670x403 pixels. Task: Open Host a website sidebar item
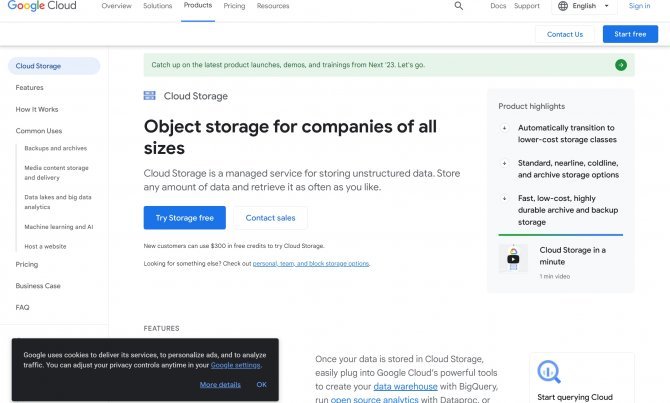pyautogui.click(x=45, y=247)
